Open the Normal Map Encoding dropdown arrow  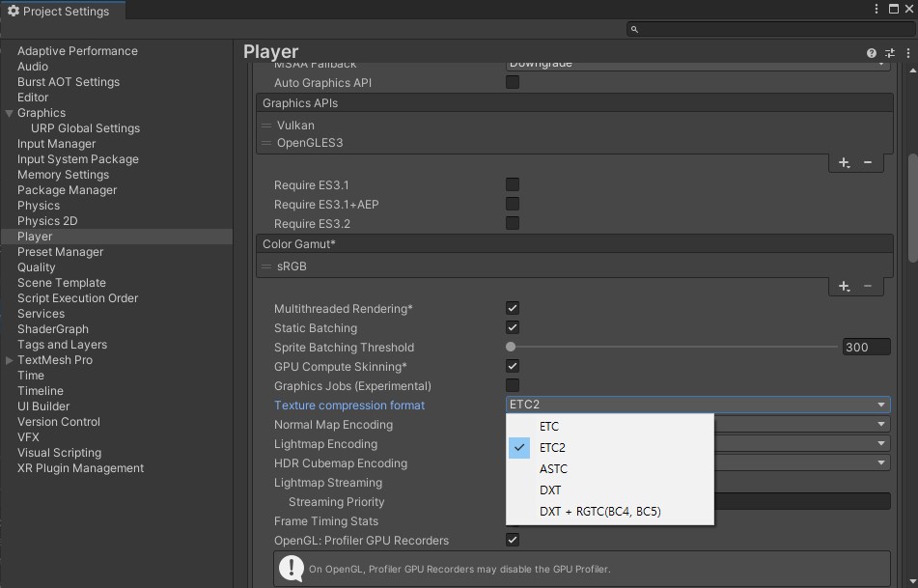coord(881,424)
